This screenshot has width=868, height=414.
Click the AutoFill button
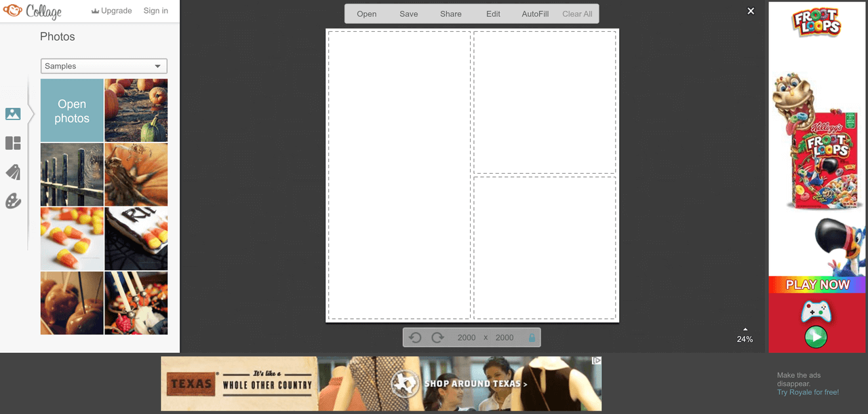pyautogui.click(x=535, y=14)
